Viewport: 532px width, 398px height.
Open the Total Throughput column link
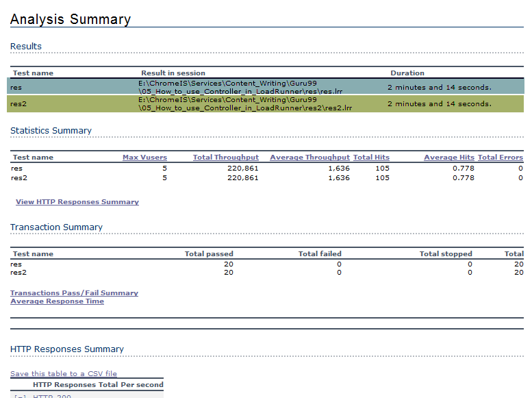point(225,158)
